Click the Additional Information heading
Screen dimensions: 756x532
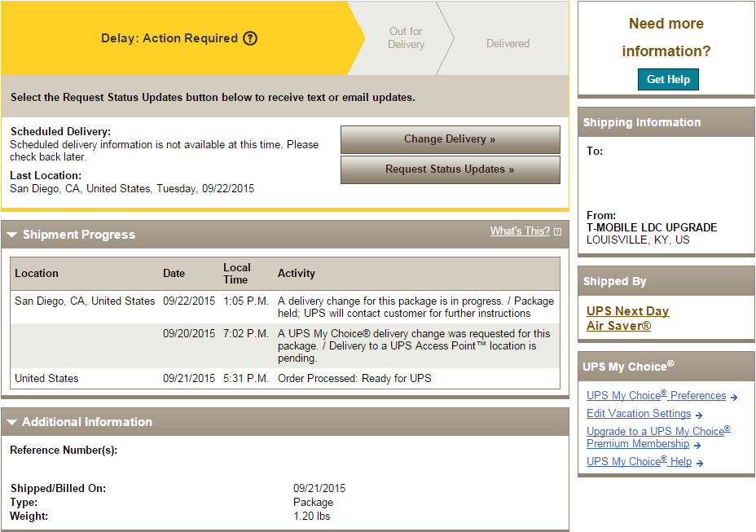87,421
